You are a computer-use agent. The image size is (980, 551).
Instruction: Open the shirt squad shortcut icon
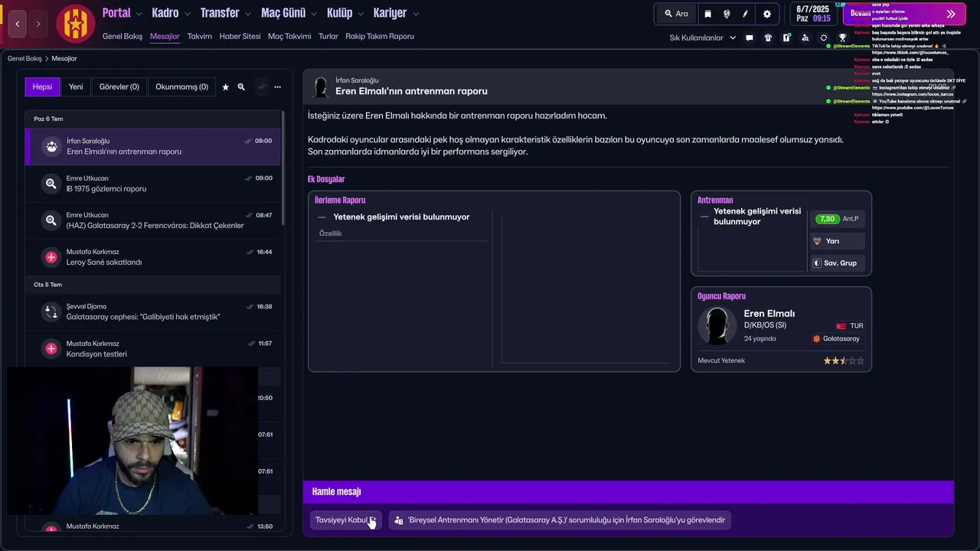[768, 37]
